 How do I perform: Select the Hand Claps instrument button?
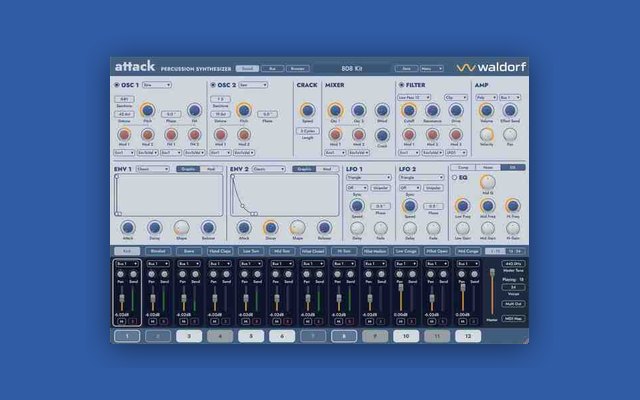(x=220, y=251)
